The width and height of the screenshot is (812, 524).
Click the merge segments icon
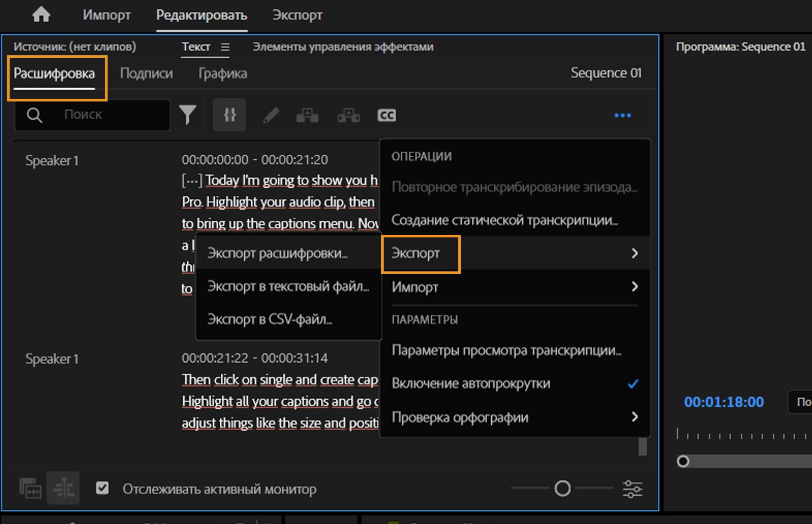308,116
